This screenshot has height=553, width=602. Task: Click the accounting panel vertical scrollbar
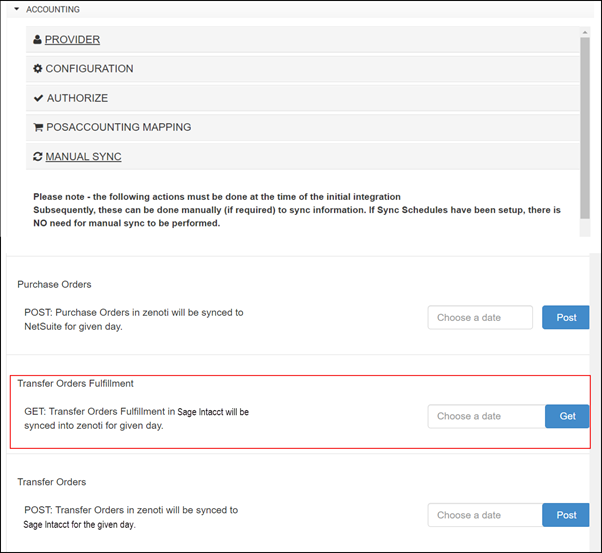coord(585,128)
